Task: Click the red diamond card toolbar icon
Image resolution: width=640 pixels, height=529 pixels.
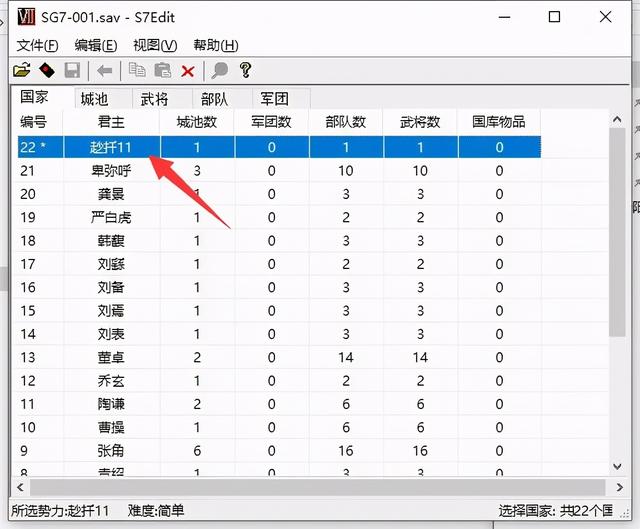Action: click(x=46, y=71)
